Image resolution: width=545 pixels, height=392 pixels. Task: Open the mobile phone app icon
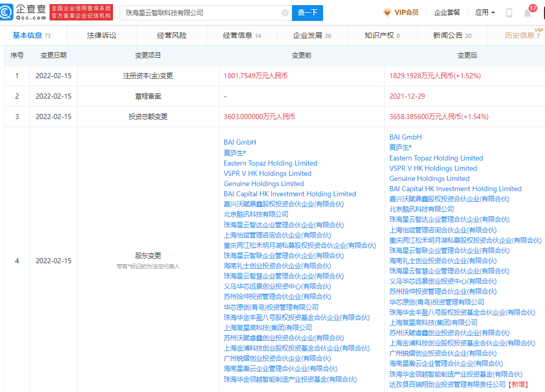tap(509, 13)
